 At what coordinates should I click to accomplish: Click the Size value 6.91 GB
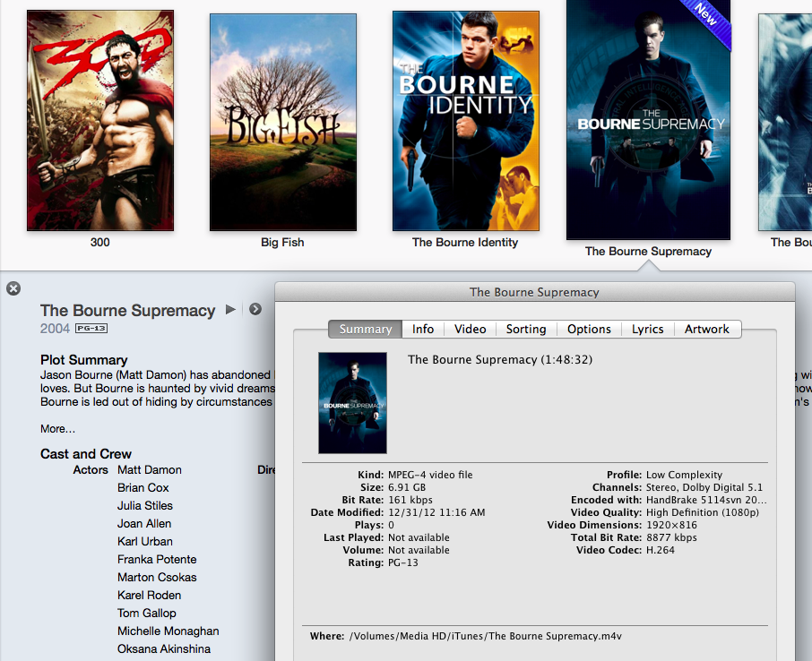coord(407,487)
